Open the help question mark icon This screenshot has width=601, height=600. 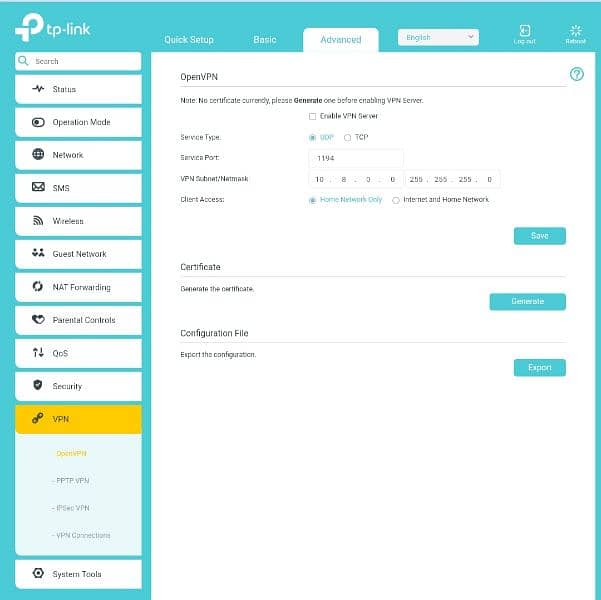pyautogui.click(x=576, y=74)
